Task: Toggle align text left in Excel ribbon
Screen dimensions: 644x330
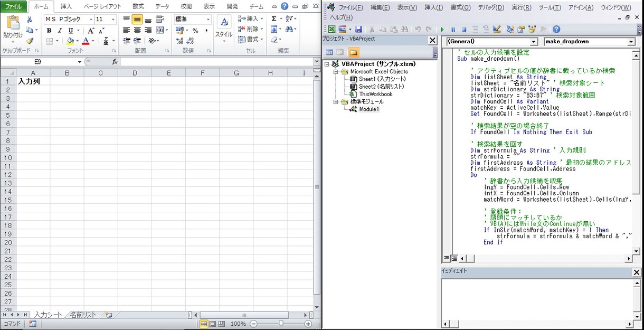Action: [126, 30]
